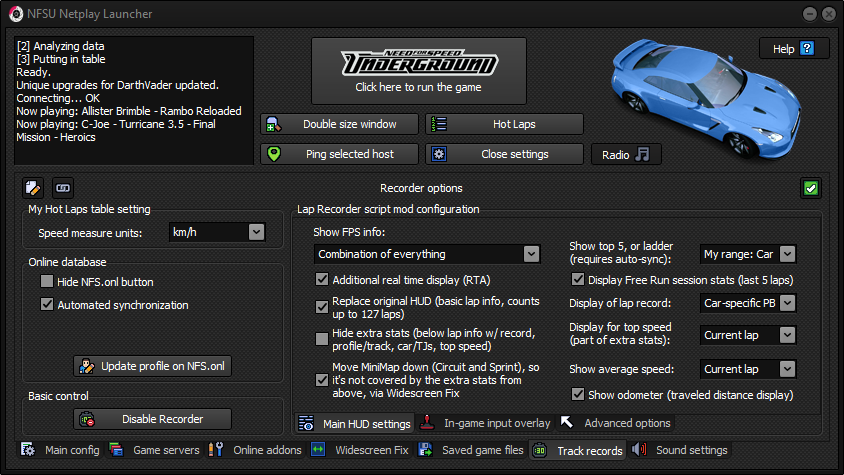Open the Game servers tab
This screenshot has height=475, width=844.
154,450
